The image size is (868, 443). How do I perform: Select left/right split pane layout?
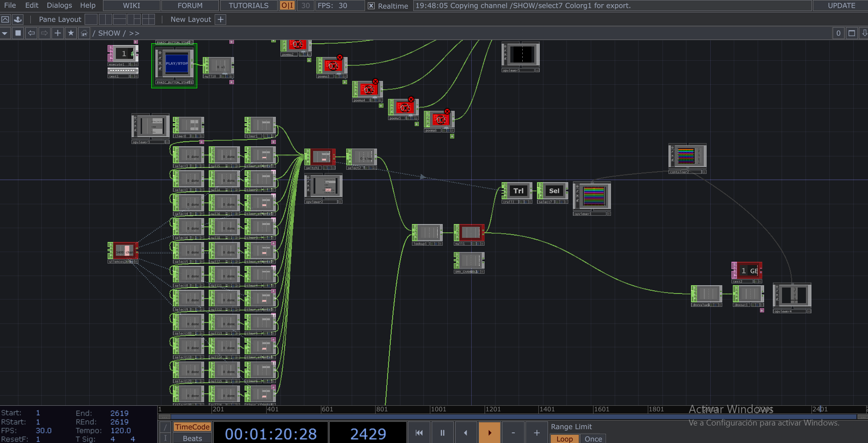pyautogui.click(x=105, y=19)
